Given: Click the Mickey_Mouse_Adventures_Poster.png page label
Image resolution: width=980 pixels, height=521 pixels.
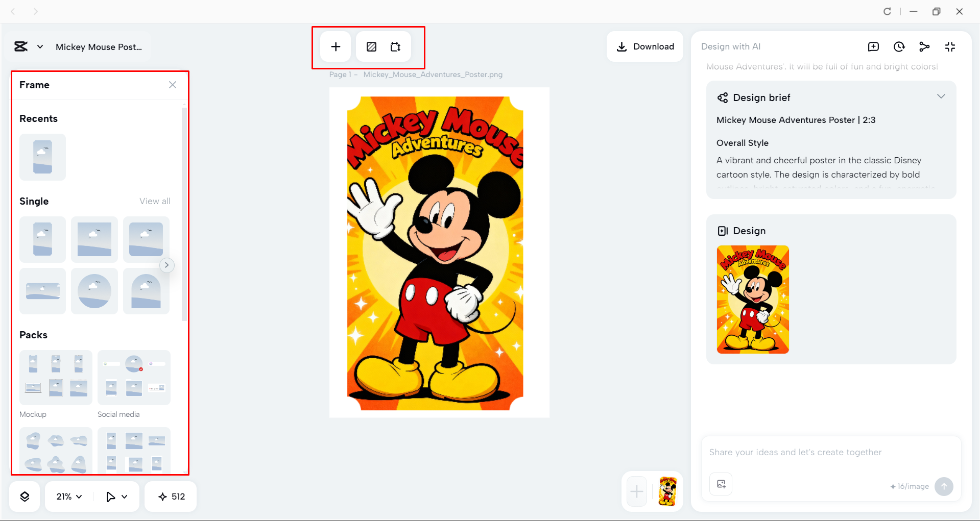Looking at the screenshot, I should point(433,75).
